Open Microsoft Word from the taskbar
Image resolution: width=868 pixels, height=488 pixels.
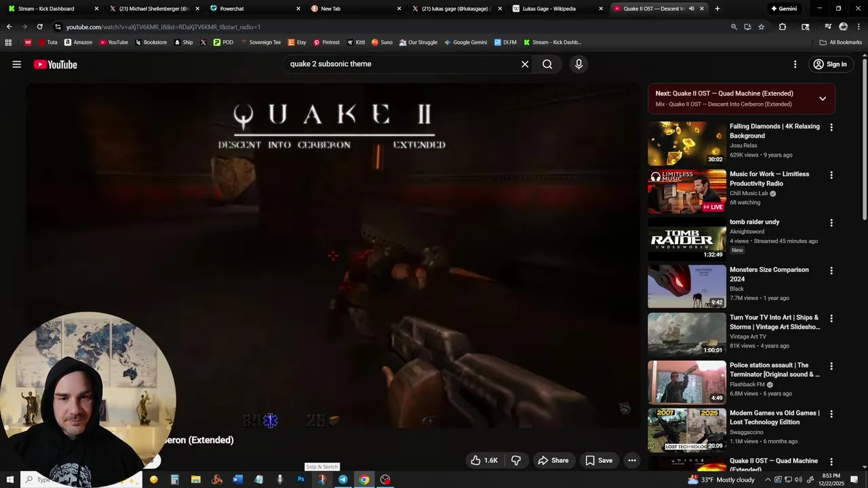(x=237, y=479)
